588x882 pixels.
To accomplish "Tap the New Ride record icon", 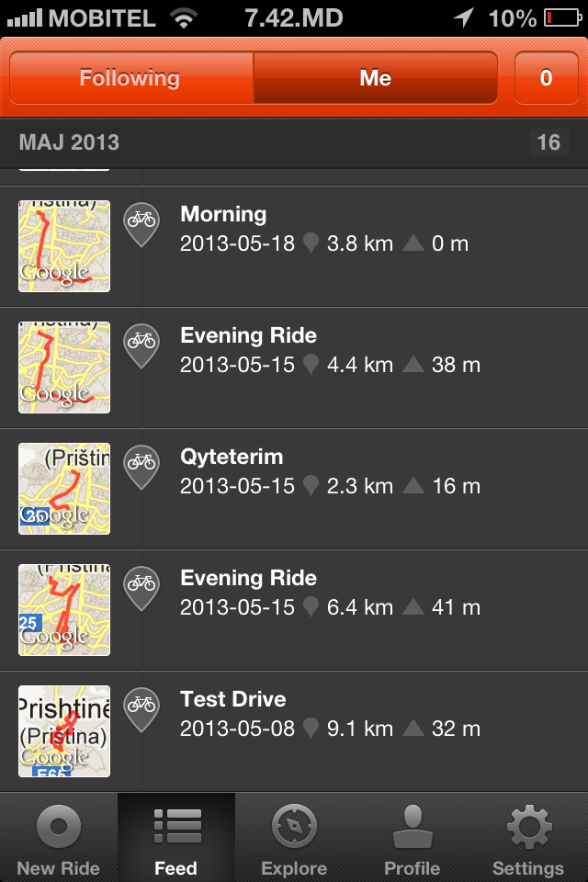I will coord(58,827).
